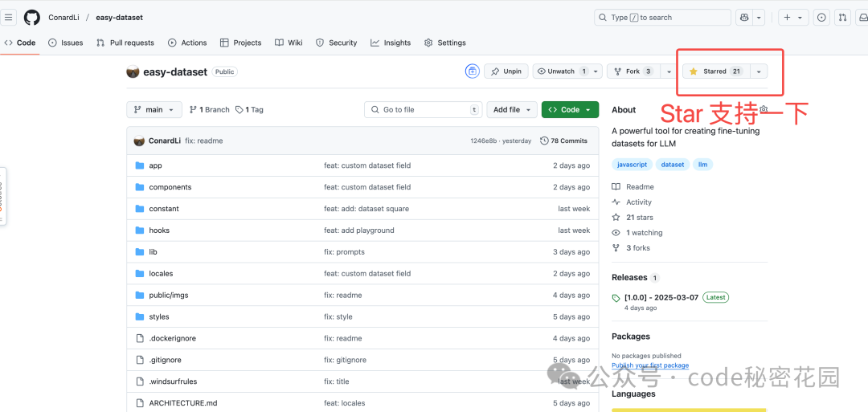Image resolution: width=868 pixels, height=412 pixels.
Task: Switch to the Pull requests tab
Action: (x=125, y=43)
